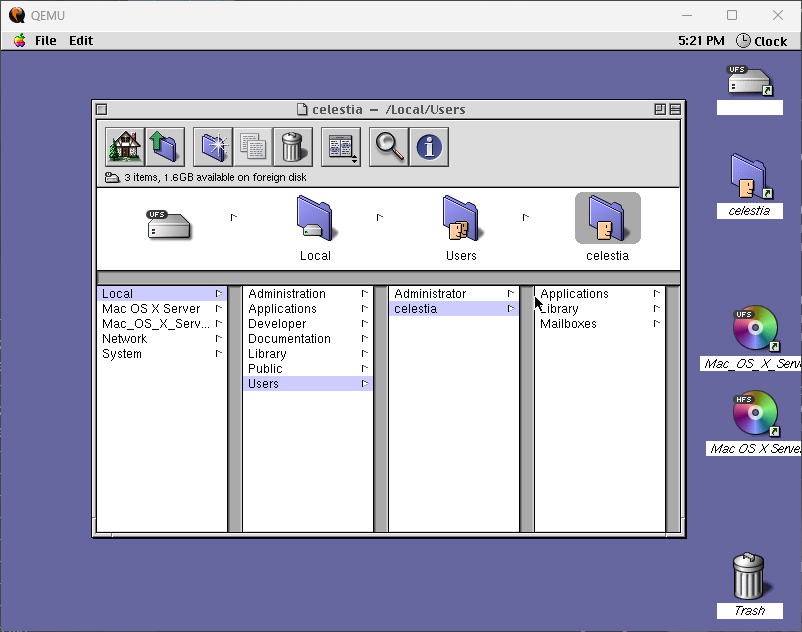Expand the Documentation folder in browser

tap(289, 339)
